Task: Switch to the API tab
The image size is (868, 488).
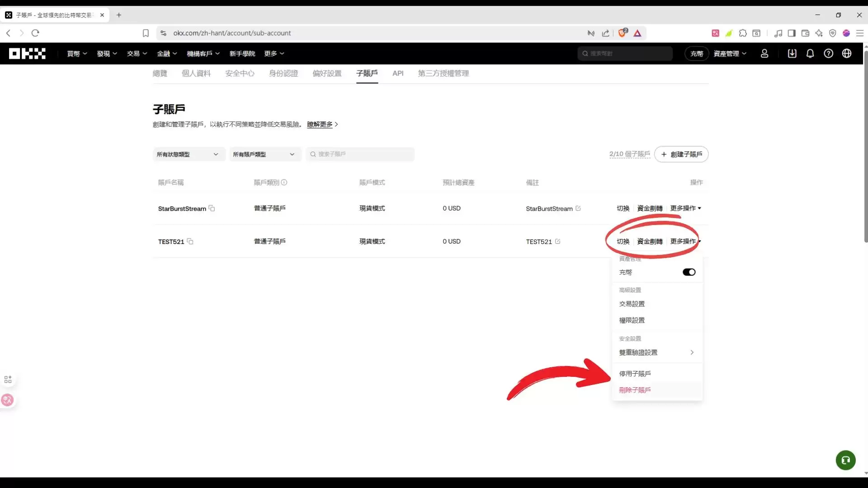Action: (398, 73)
